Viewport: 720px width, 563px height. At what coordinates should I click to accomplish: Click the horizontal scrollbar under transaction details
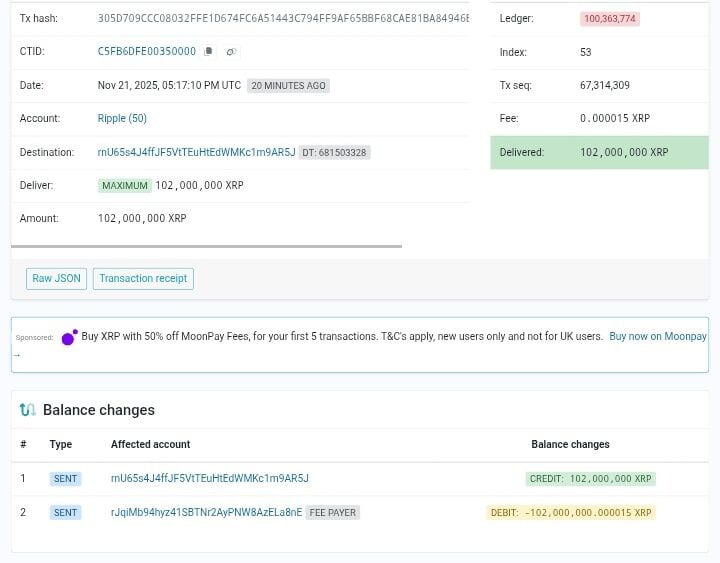click(206, 245)
